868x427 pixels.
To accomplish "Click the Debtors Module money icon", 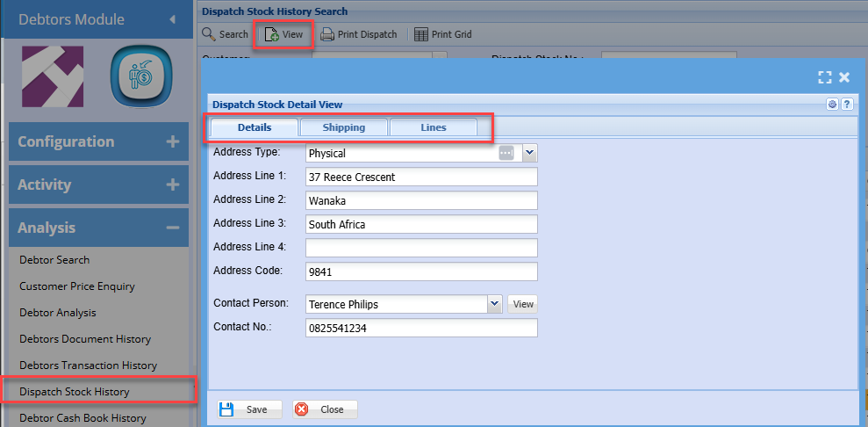I will pyautogui.click(x=139, y=77).
